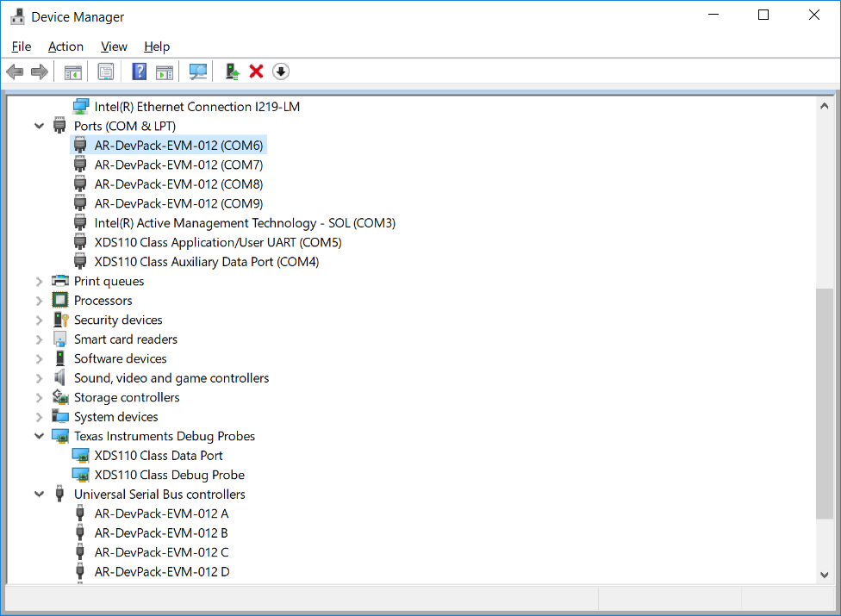Expand the Processors category
This screenshot has height=616, width=841.
39,300
